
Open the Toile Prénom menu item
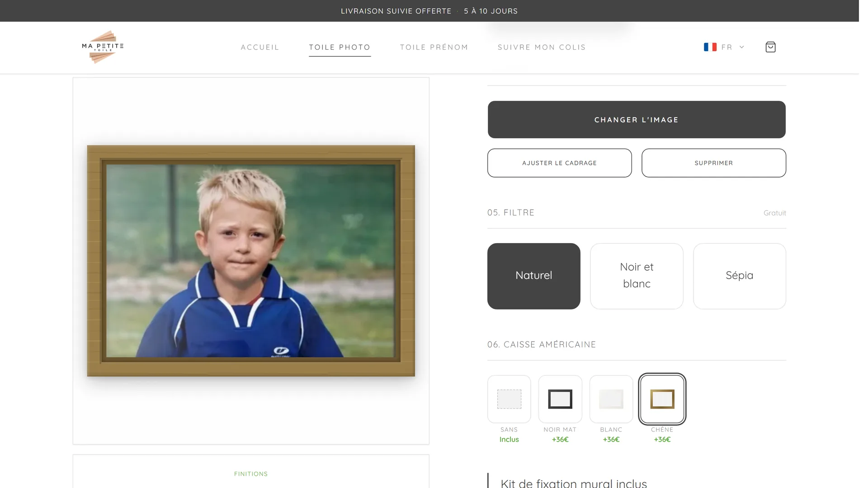434,47
